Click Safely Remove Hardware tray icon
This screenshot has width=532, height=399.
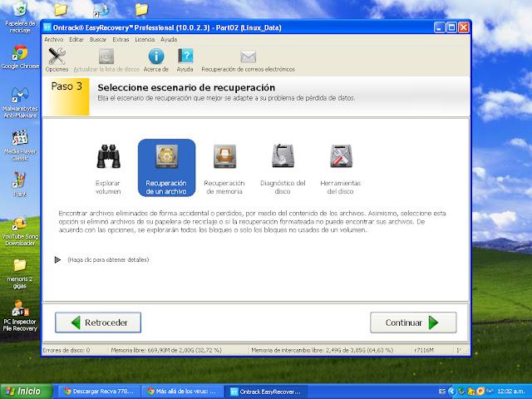pos(461,392)
